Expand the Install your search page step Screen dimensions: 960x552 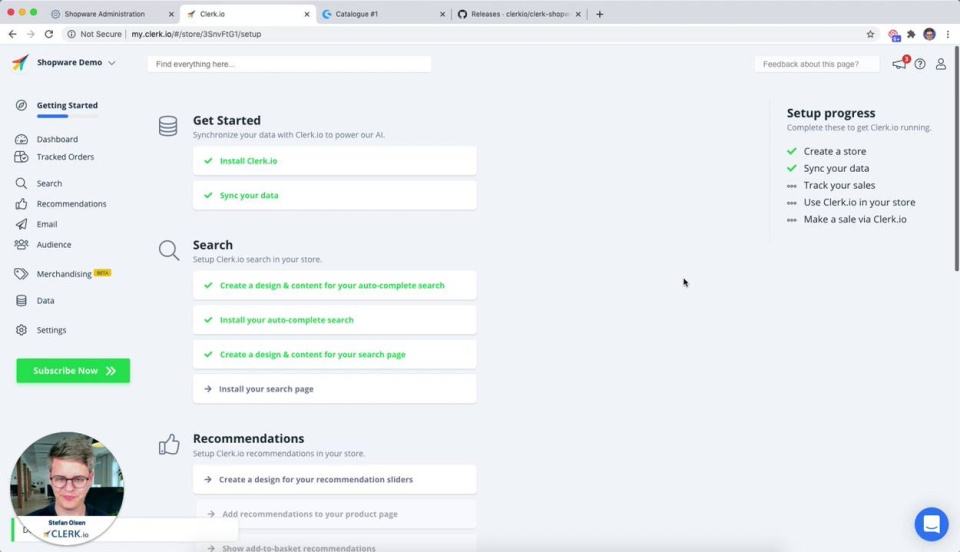pyautogui.click(x=334, y=389)
